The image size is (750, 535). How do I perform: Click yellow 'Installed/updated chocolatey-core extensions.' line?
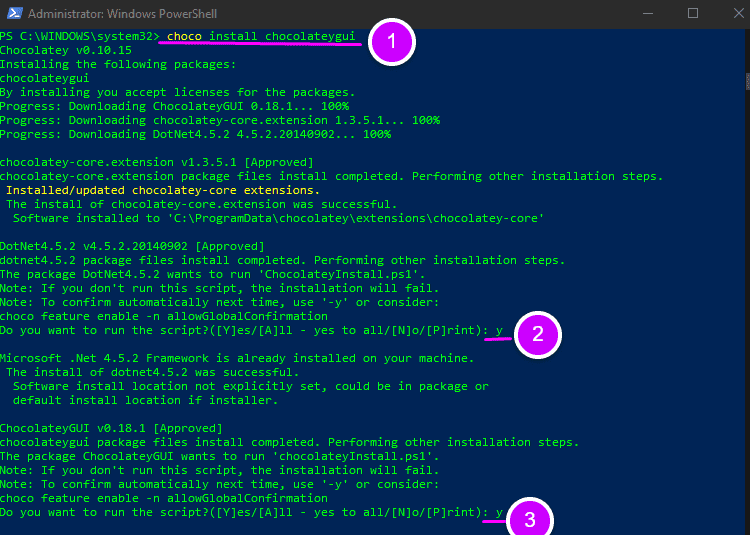[x=163, y=190]
